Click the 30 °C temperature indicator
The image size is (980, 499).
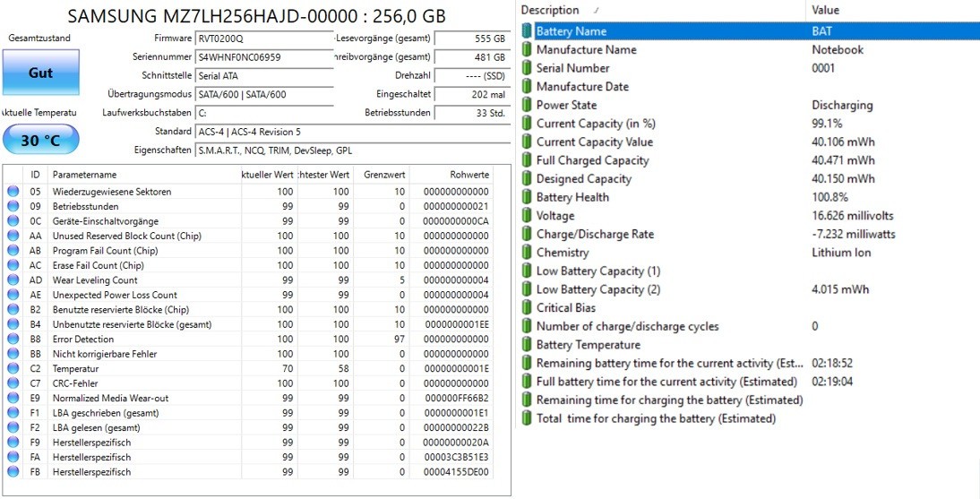(x=40, y=140)
